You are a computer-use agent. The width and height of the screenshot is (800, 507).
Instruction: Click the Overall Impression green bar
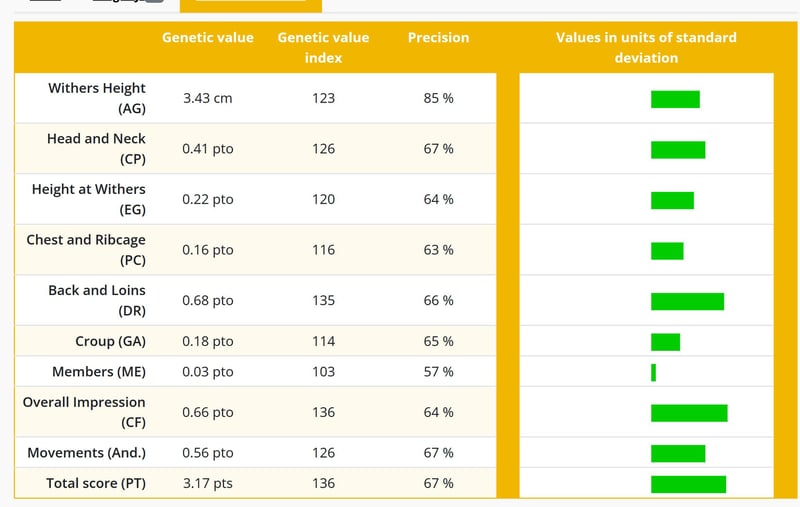point(689,413)
